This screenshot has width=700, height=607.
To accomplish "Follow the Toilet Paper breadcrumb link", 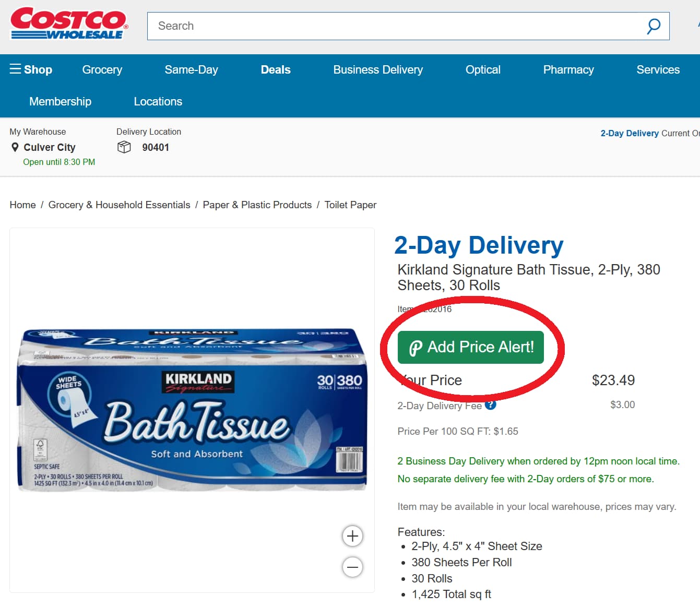I will [x=350, y=205].
